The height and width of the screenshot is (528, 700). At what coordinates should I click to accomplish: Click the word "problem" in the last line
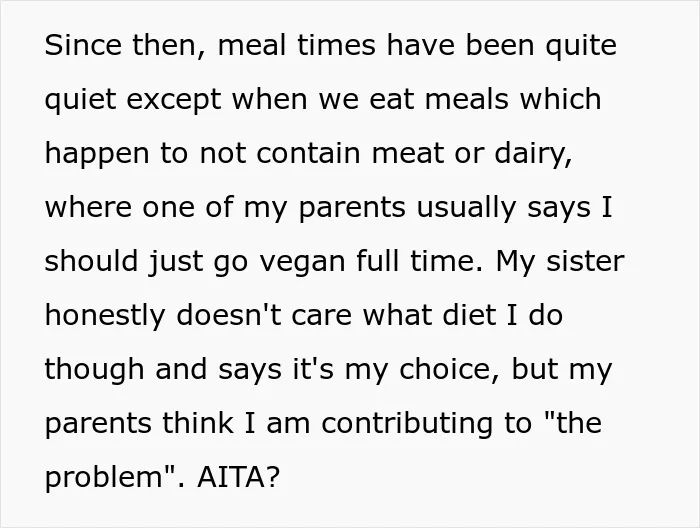[103, 479]
